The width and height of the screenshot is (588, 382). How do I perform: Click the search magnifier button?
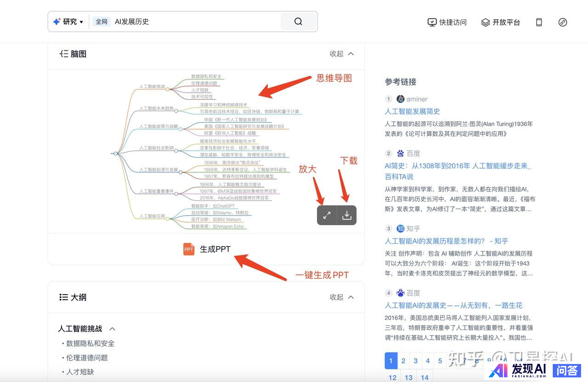[299, 22]
